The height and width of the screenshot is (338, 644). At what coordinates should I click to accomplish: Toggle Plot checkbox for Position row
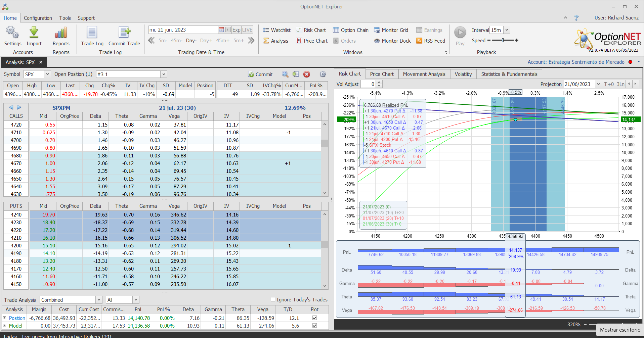(314, 318)
